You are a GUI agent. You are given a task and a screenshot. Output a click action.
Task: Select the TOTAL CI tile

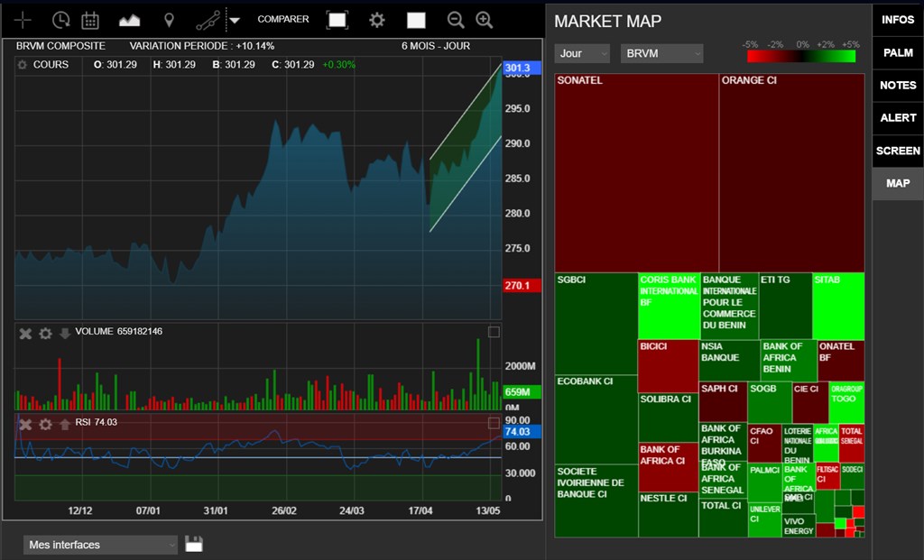point(724,519)
